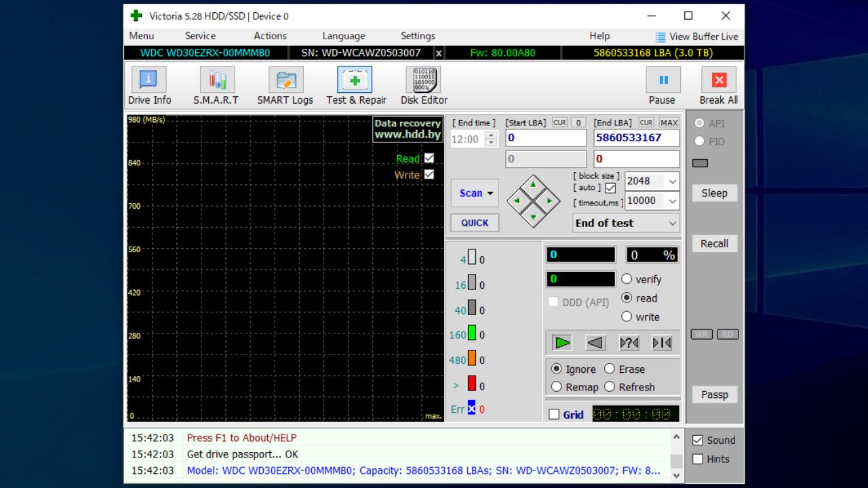
Task: Click the www.hdd.by Data recovery link
Action: (408, 129)
